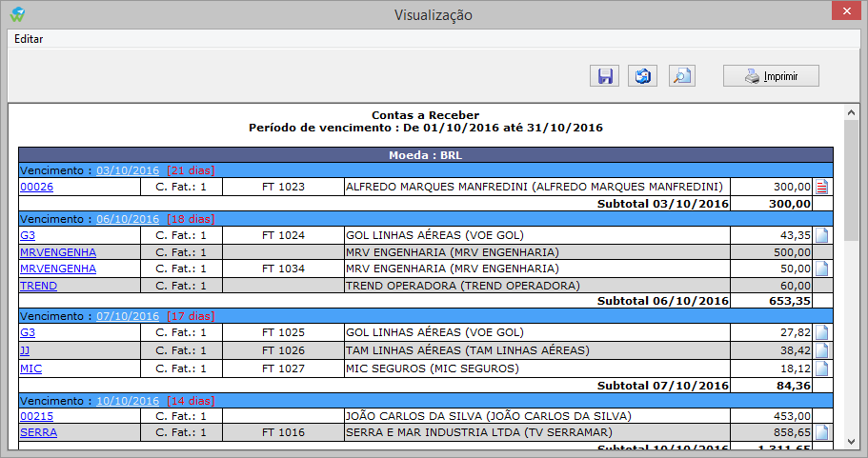Open document icon for FT 1016 row
The height and width of the screenshot is (458, 868).
822,432
